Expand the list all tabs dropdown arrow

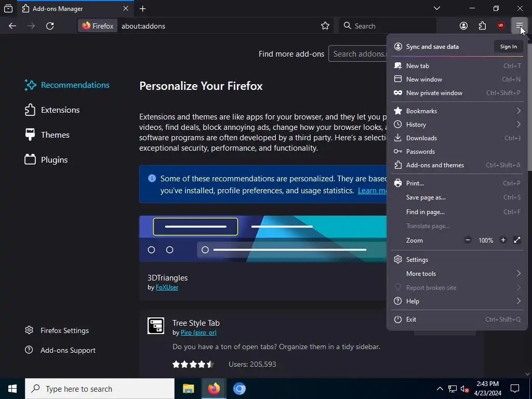coord(437,8)
